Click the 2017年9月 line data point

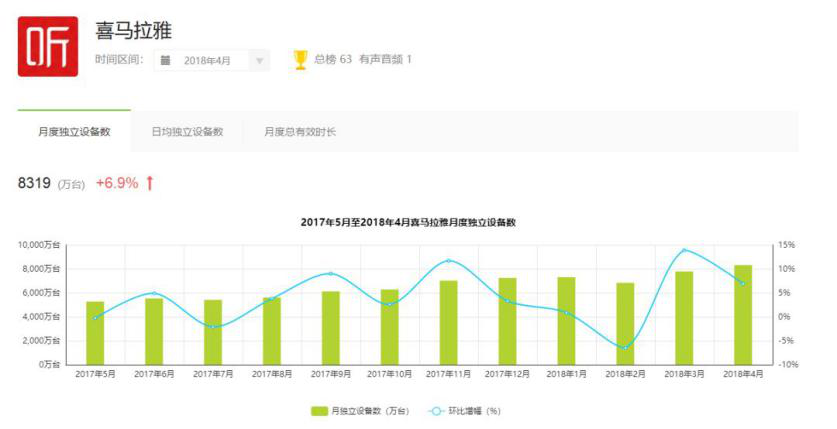(330, 274)
